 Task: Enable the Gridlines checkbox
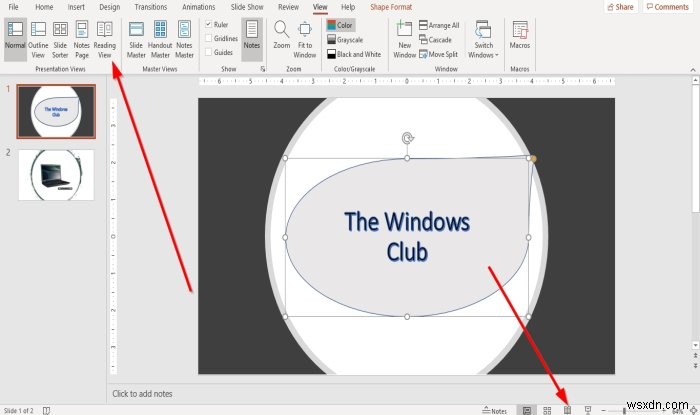point(208,38)
